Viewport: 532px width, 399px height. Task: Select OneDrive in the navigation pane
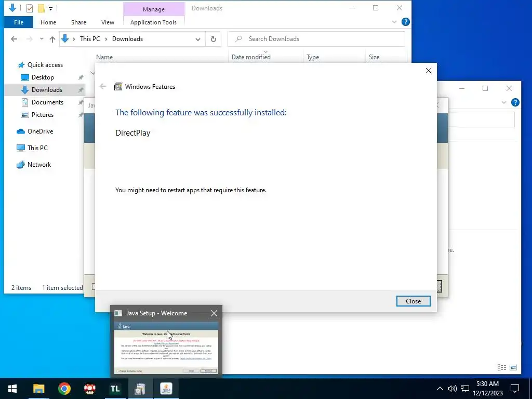point(40,131)
